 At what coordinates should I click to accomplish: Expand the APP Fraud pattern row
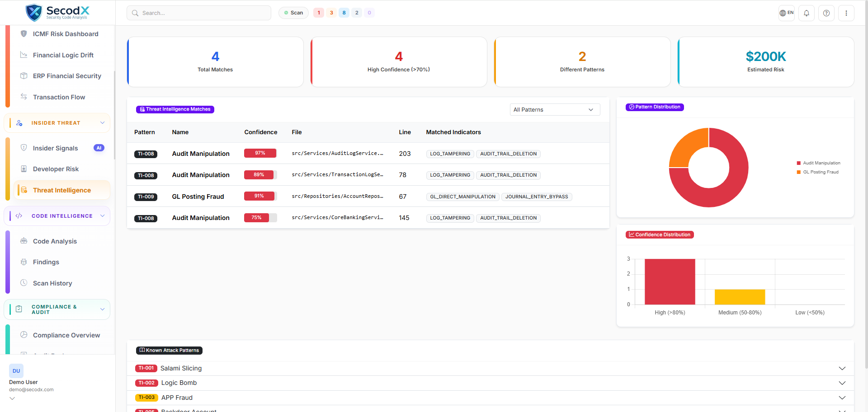click(490, 398)
